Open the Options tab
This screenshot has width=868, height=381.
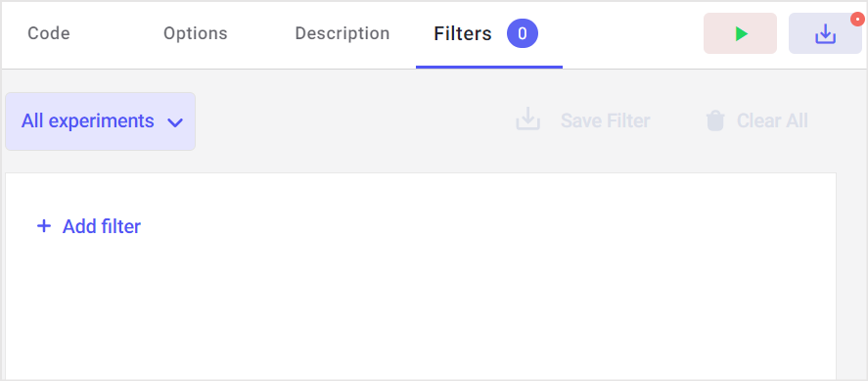[196, 33]
